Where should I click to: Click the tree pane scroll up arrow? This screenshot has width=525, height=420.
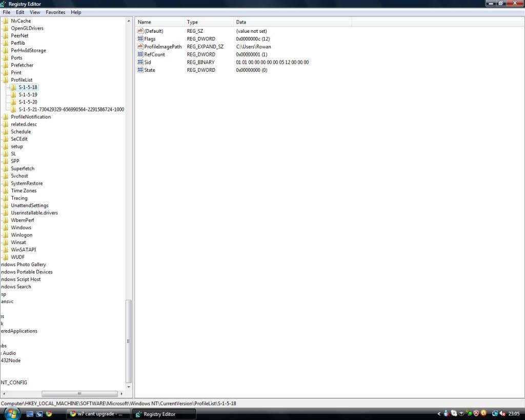tap(129, 21)
